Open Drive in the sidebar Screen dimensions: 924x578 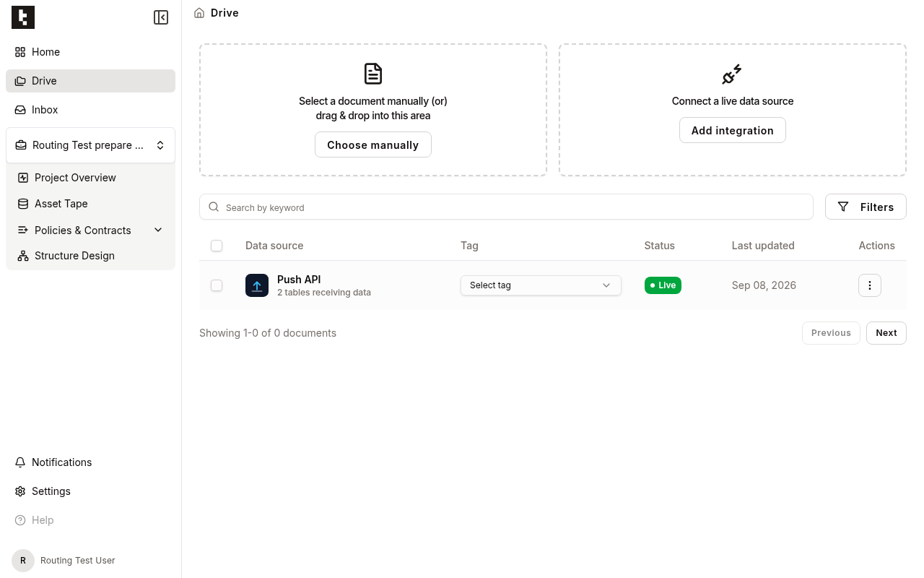click(90, 81)
